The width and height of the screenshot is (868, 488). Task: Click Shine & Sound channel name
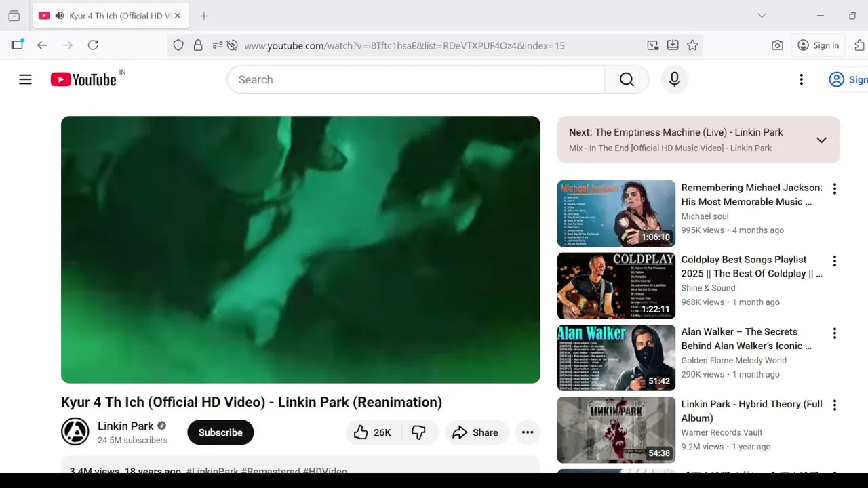pyautogui.click(x=708, y=288)
